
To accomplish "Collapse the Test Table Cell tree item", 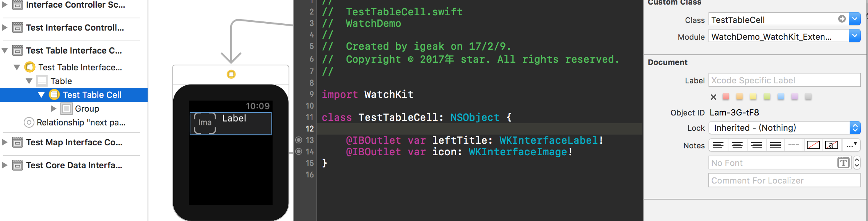I will point(41,95).
